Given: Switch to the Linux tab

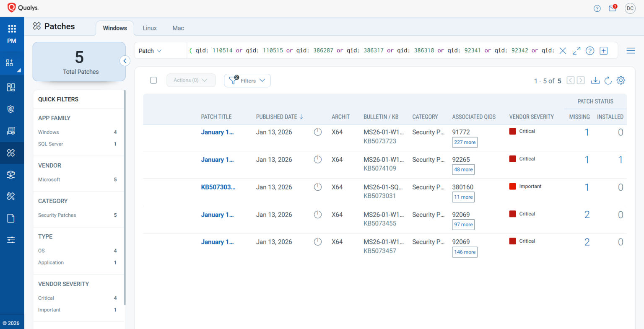Looking at the screenshot, I should pyautogui.click(x=150, y=28).
